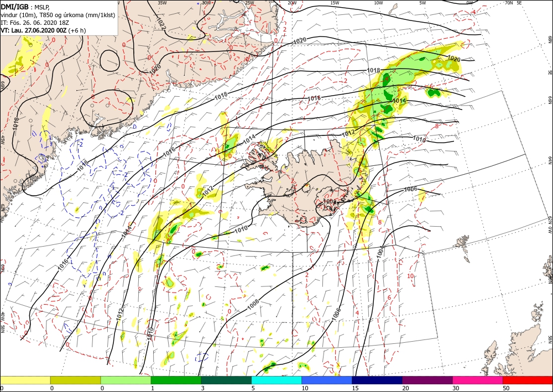Click the yellow legend color swatch

[x=25, y=380]
